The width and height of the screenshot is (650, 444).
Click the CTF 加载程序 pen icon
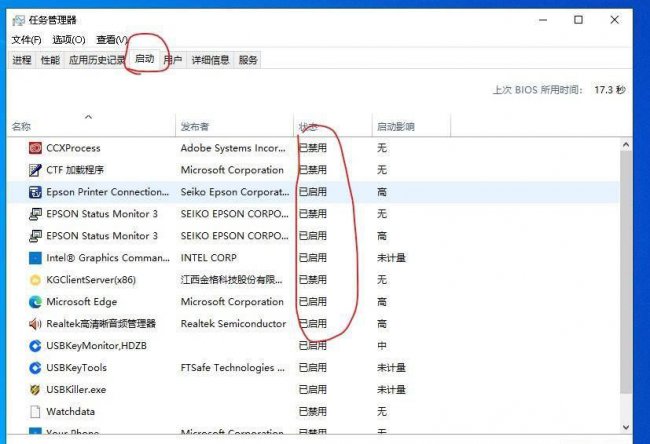35,170
